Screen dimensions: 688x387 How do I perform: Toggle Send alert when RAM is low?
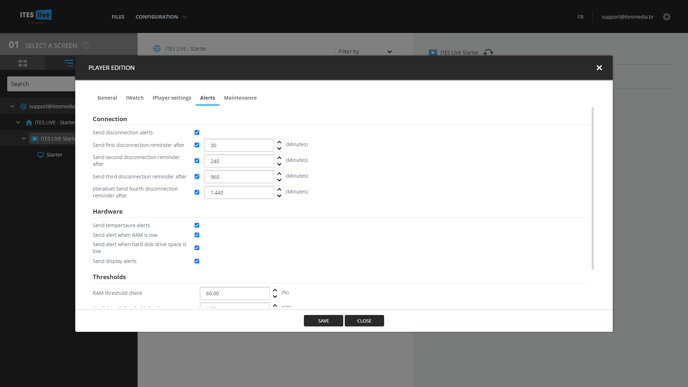[197, 235]
